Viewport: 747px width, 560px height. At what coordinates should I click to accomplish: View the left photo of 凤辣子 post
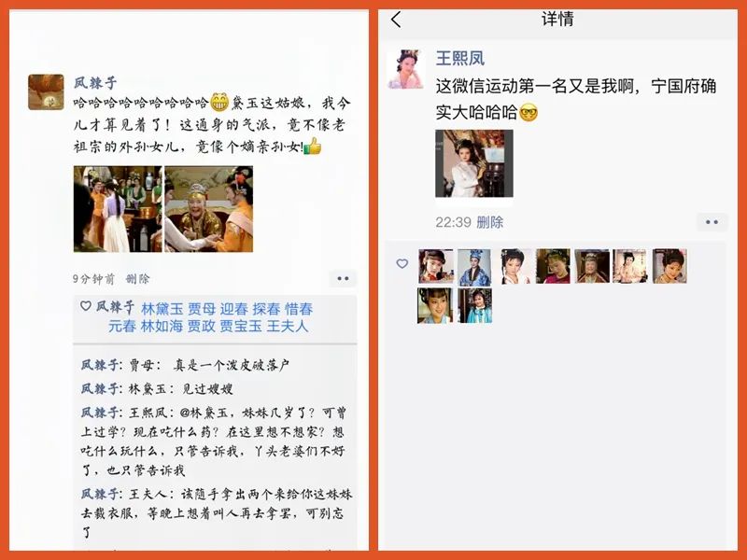[x=118, y=209]
